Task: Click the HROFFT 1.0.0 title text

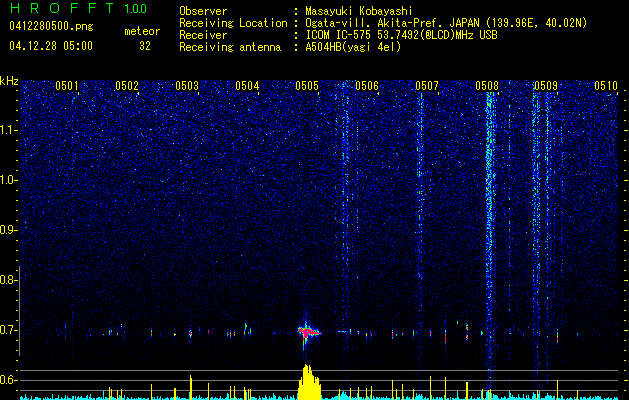Action: 78,8
